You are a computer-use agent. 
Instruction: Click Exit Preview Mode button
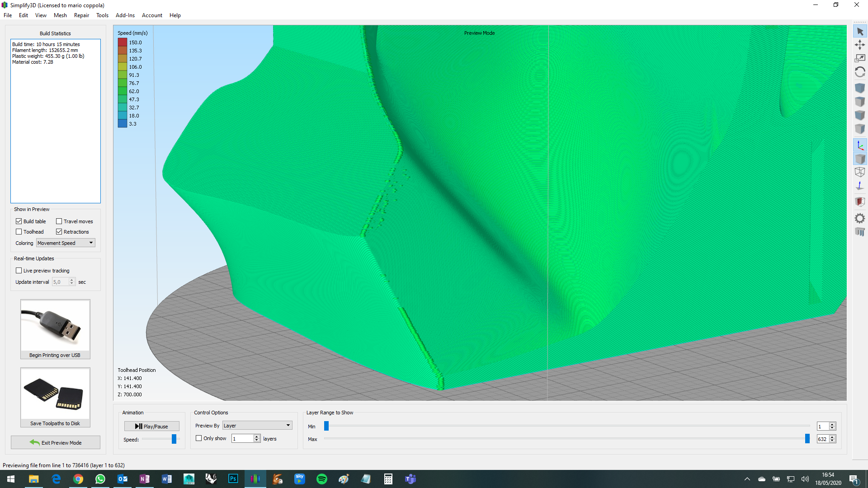coord(56,443)
